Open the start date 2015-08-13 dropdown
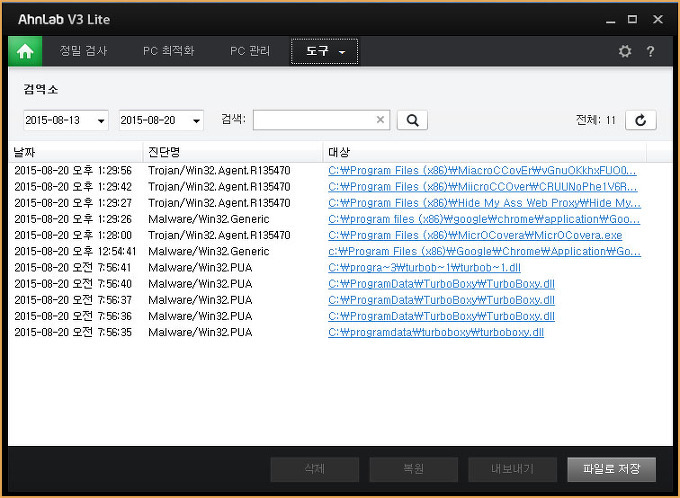This screenshot has width=680, height=498. point(101,121)
